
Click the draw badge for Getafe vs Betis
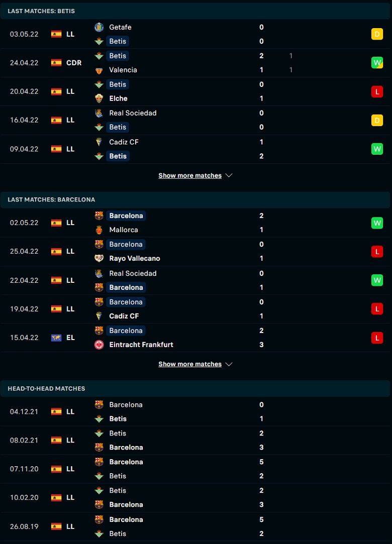coord(377,34)
